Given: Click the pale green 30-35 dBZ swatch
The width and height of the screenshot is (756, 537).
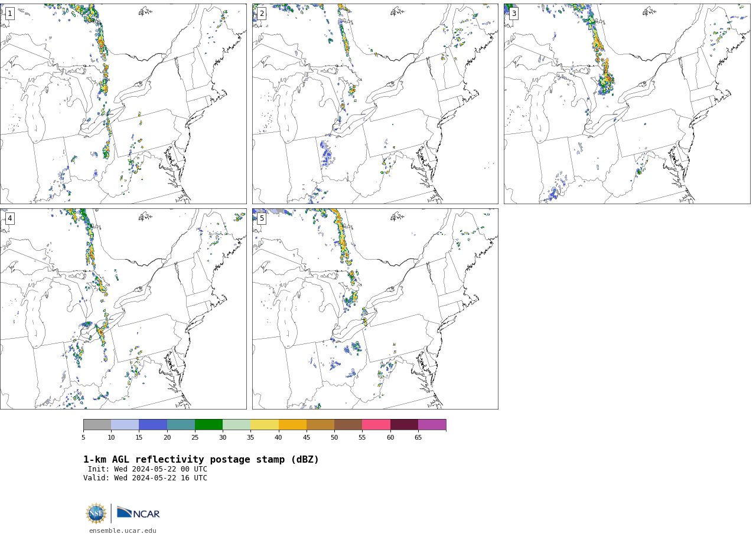Looking at the screenshot, I should 236,425.
